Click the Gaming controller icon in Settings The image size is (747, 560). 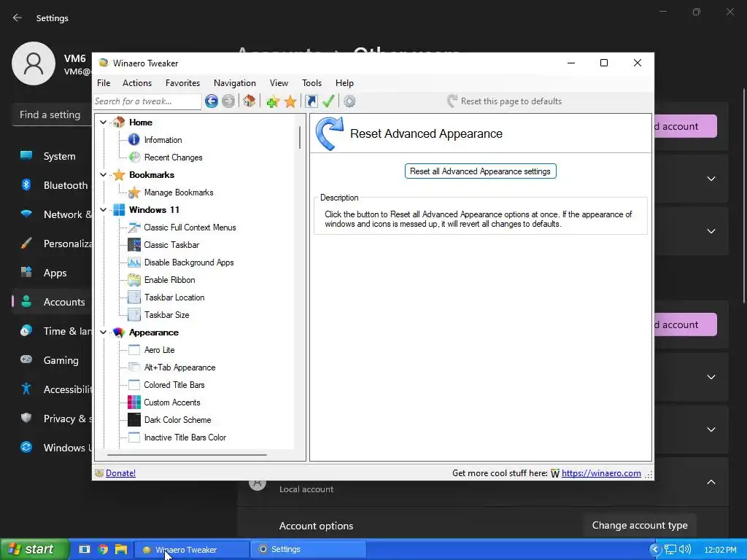[26, 359]
